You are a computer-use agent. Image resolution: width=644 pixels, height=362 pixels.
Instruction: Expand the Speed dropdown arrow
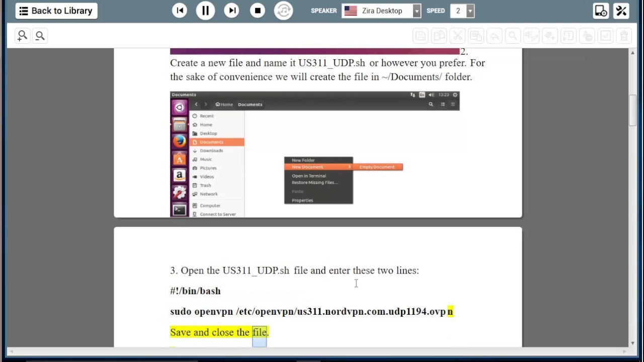tap(470, 11)
